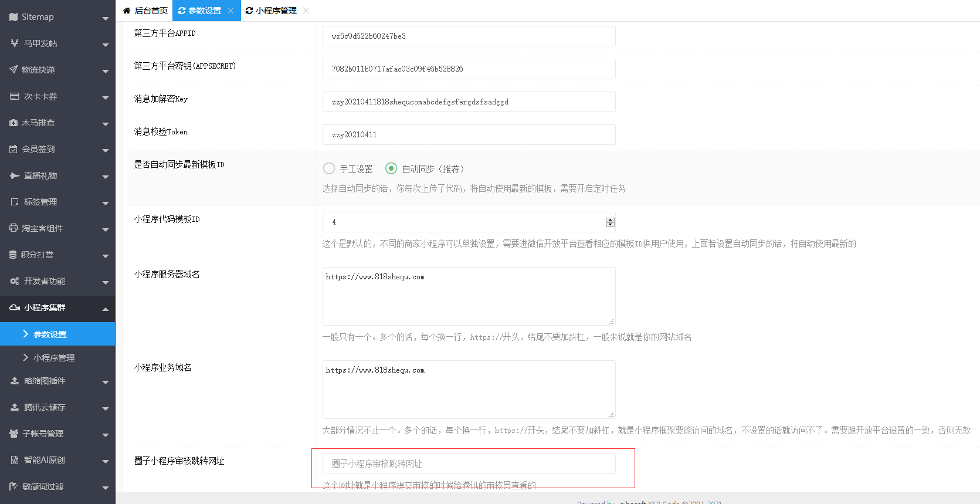Image resolution: width=980 pixels, height=504 pixels.
Task: Click the 消息校验Token input field
Action: [x=469, y=134]
